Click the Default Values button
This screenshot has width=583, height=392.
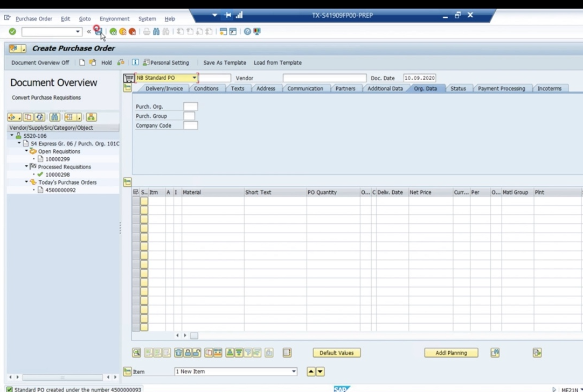tap(336, 353)
